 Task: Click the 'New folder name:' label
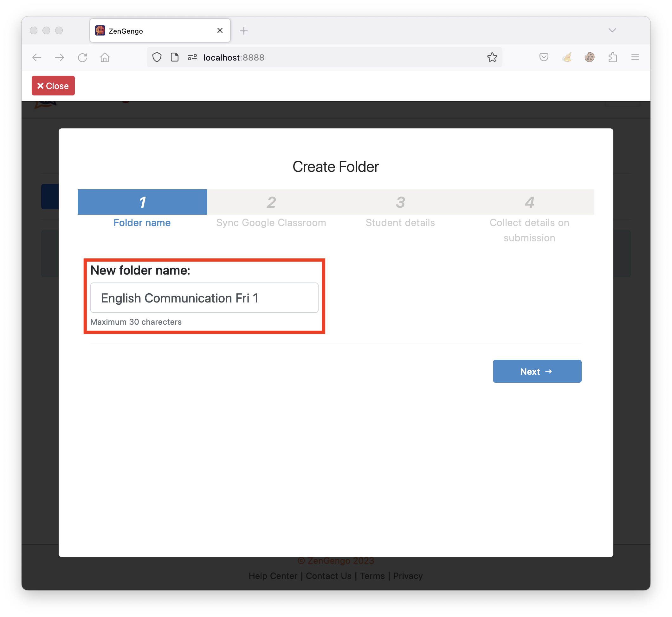140,270
